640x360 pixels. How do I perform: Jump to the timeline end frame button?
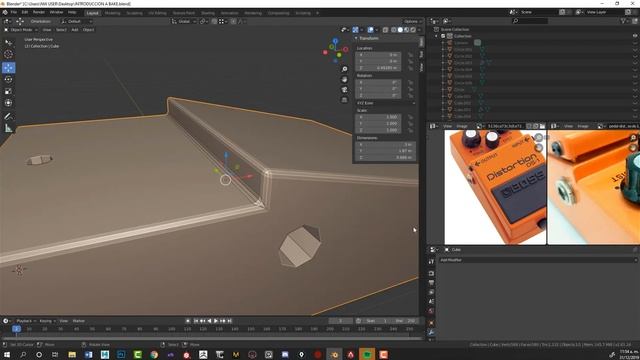click(230, 321)
